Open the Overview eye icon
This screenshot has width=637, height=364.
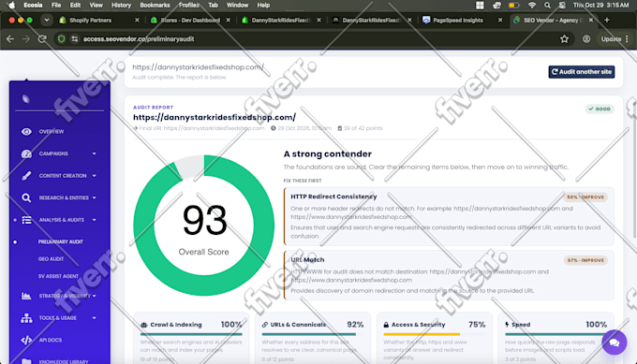(x=26, y=132)
